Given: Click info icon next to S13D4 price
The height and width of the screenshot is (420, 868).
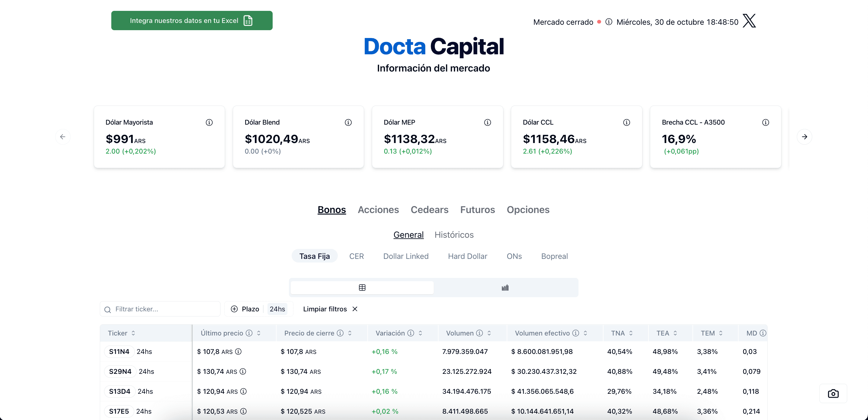Looking at the screenshot, I should pyautogui.click(x=243, y=391).
